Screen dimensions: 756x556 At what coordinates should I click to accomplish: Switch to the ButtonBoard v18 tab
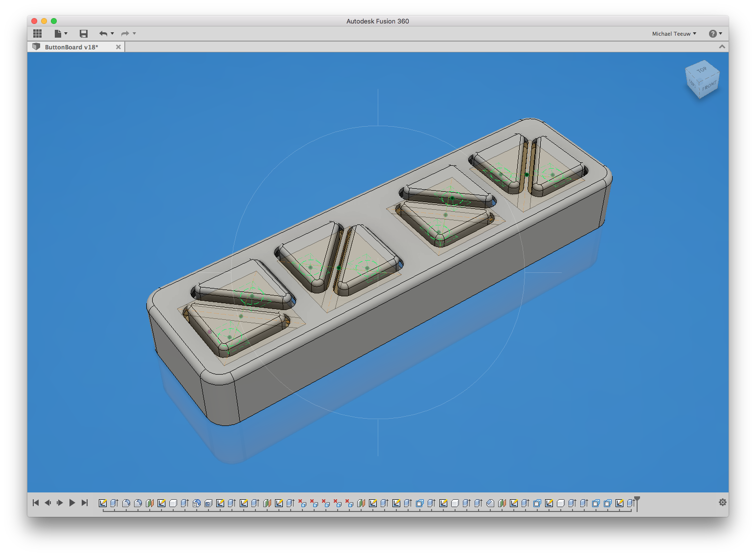click(x=71, y=47)
